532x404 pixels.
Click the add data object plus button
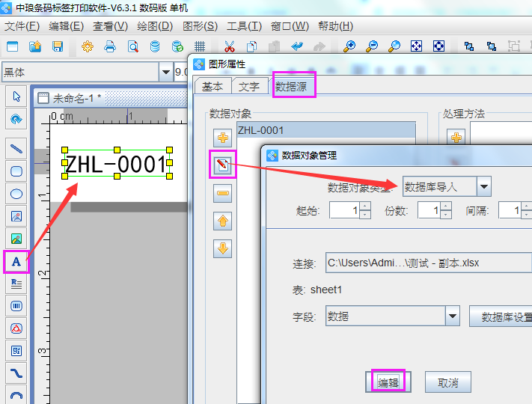click(222, 138)
